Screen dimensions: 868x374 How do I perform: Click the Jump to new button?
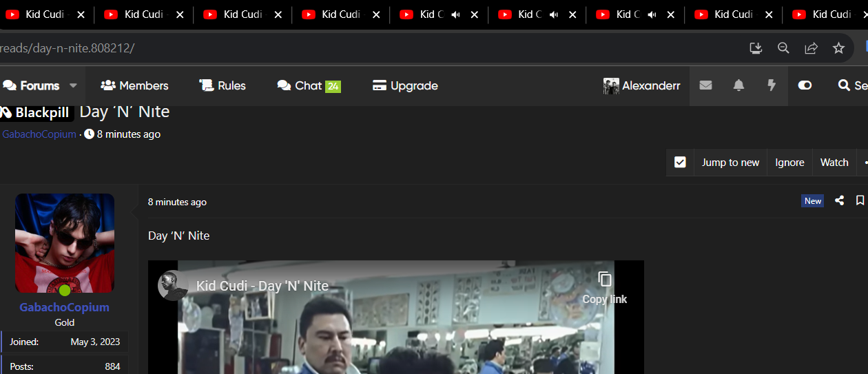click(x=730, y=163)
